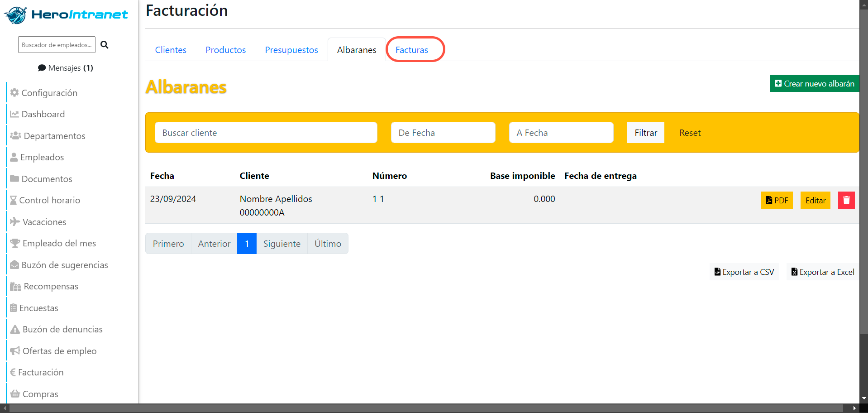Reset the filter fields
This screenshot has width=868, height=413.
[690, 133]
